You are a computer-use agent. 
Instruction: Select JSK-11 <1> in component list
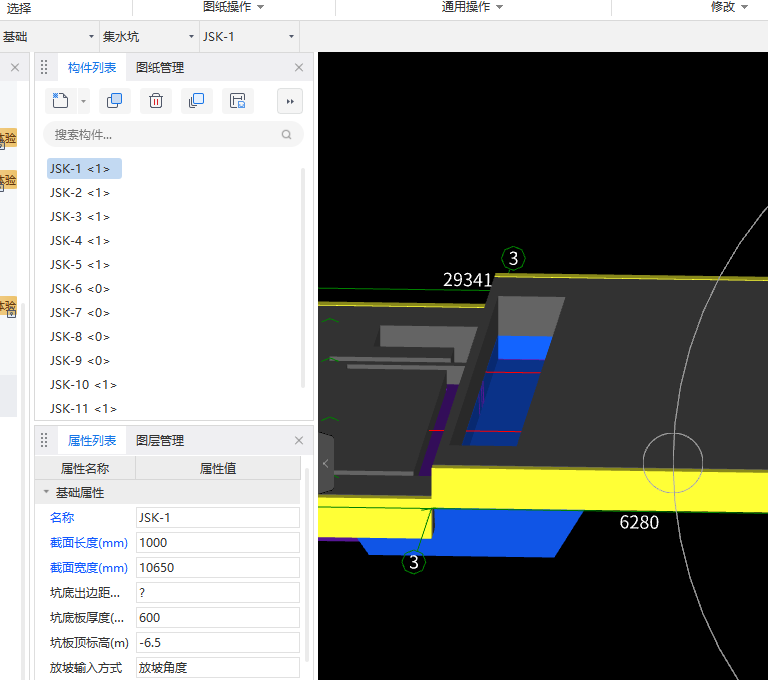(83, 409)
